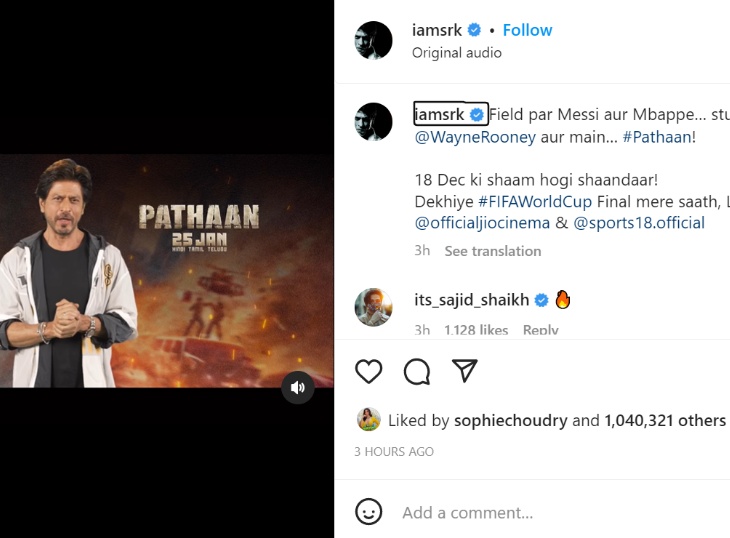Click the Pathaan video to pause
The image size is (730, 538).
click(x=166, y=270)
